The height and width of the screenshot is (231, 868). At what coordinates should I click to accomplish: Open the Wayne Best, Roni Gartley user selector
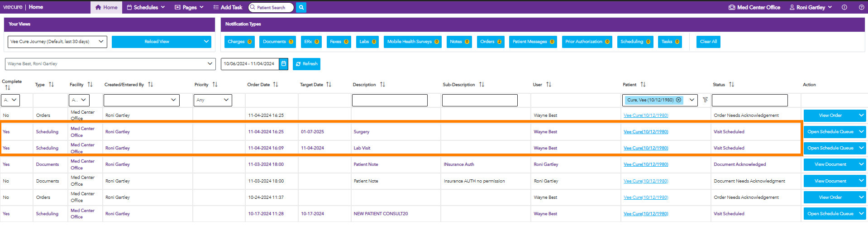(110, 64)
